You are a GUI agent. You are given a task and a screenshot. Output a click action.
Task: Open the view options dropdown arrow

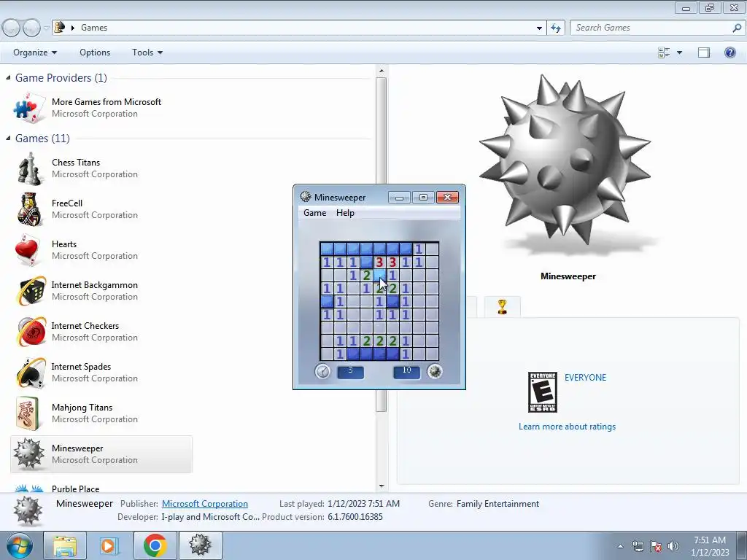tap(679, 52)
